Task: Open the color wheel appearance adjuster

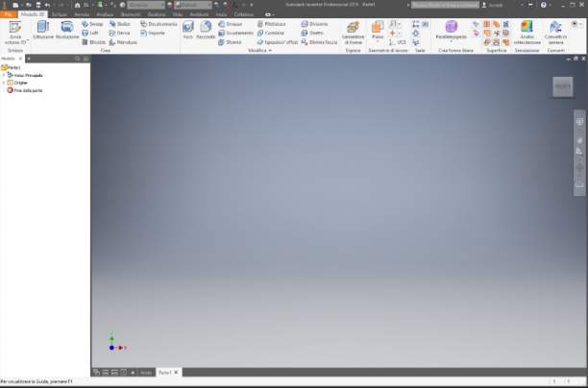Action: 169,5
